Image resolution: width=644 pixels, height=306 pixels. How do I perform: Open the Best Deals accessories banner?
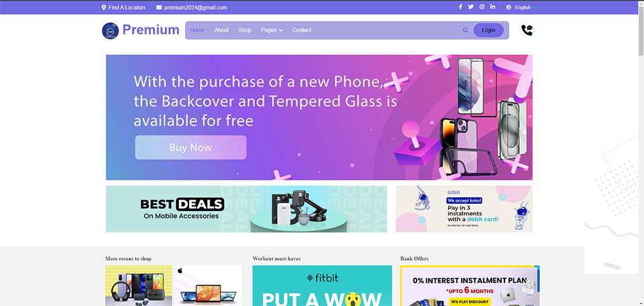click(247, 209)
